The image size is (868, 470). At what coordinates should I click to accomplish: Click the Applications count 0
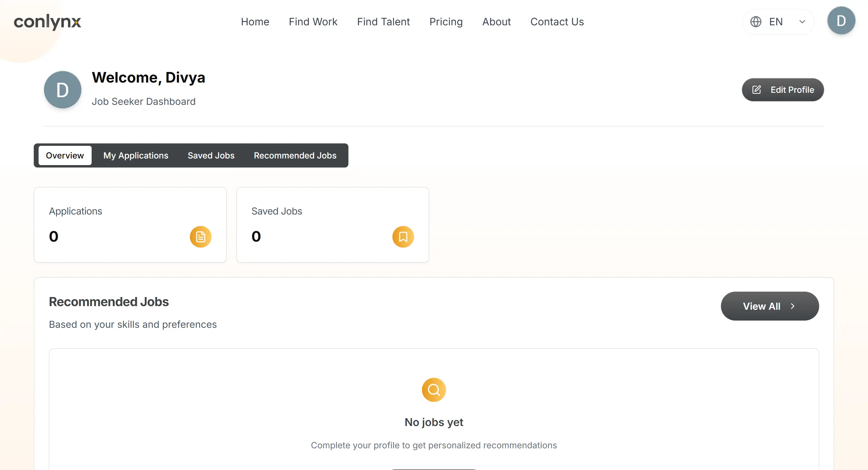tap(54, 236)
